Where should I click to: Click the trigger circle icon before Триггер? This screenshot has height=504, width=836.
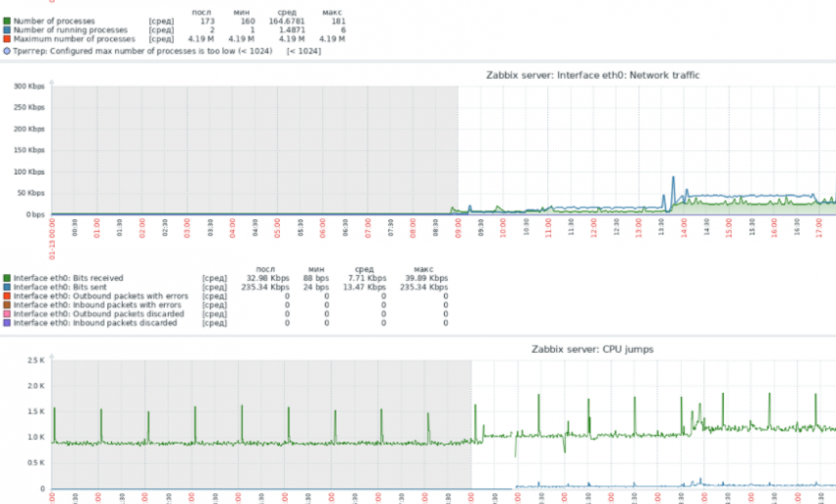coord(7,51)
